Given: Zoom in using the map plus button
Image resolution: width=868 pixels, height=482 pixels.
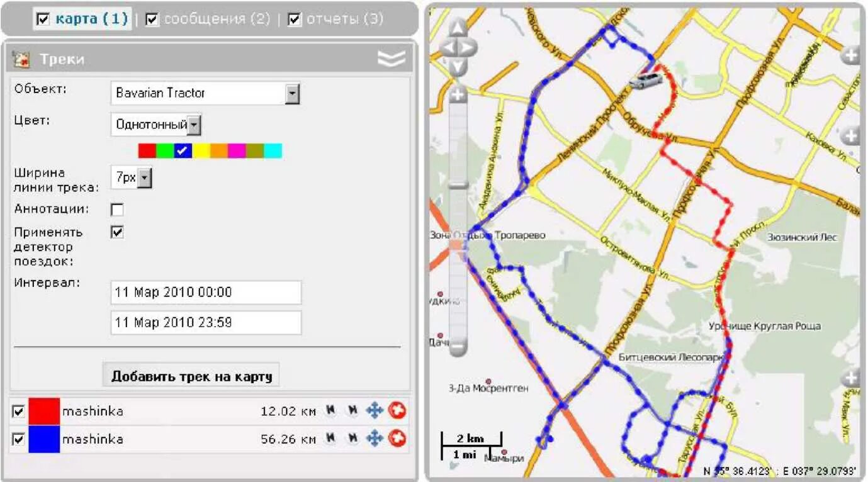Looking at the screenshot, I should [x=458, y=95].
